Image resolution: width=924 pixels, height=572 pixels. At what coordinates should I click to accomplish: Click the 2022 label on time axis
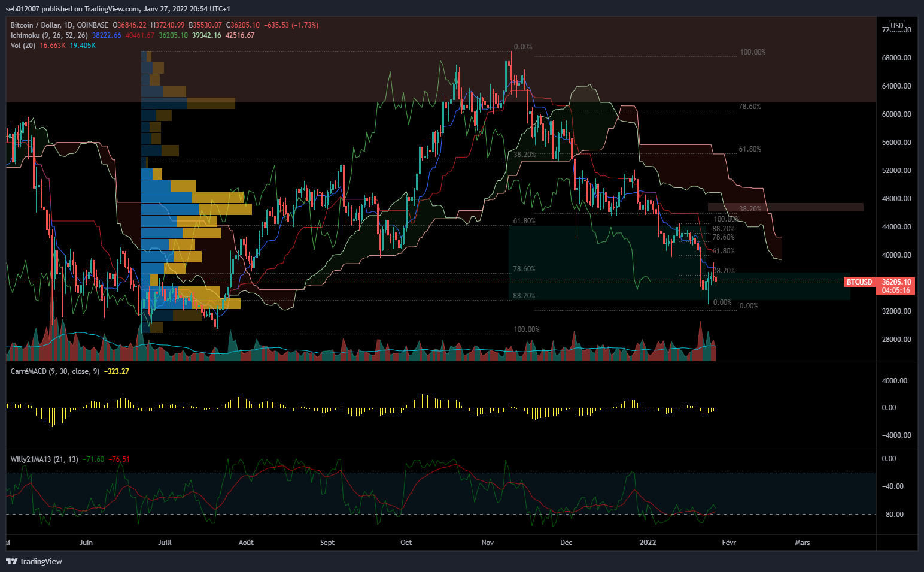tap(648, 543)
